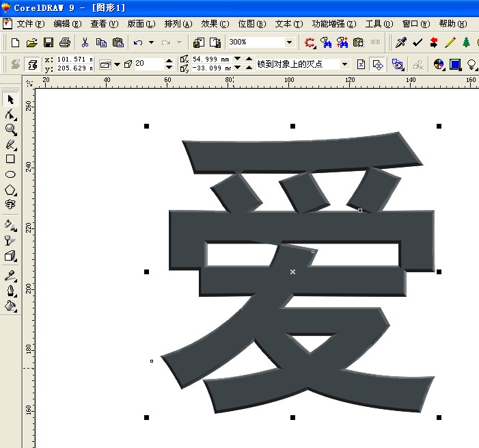Click the extrusion depth field showing 20

150,64
